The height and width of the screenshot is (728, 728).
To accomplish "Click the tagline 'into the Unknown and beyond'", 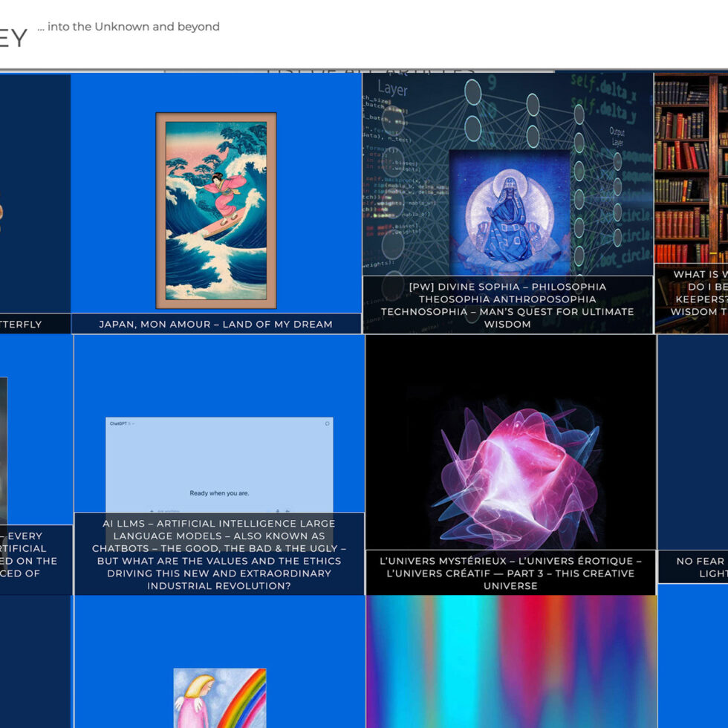I will tap(129, 27).
